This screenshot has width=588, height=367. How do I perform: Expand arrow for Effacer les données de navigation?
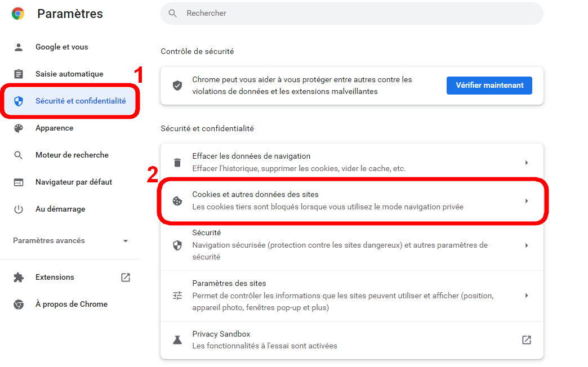(527, 163)
